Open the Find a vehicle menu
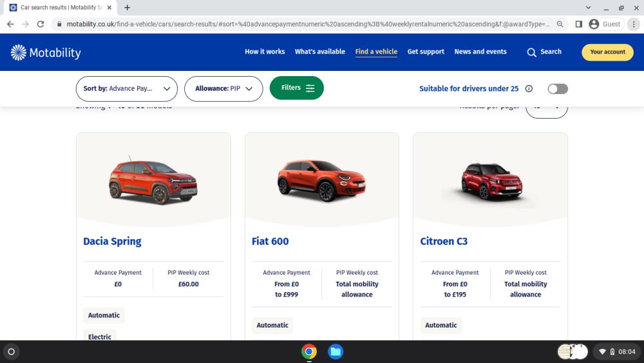 click(376, 52)
